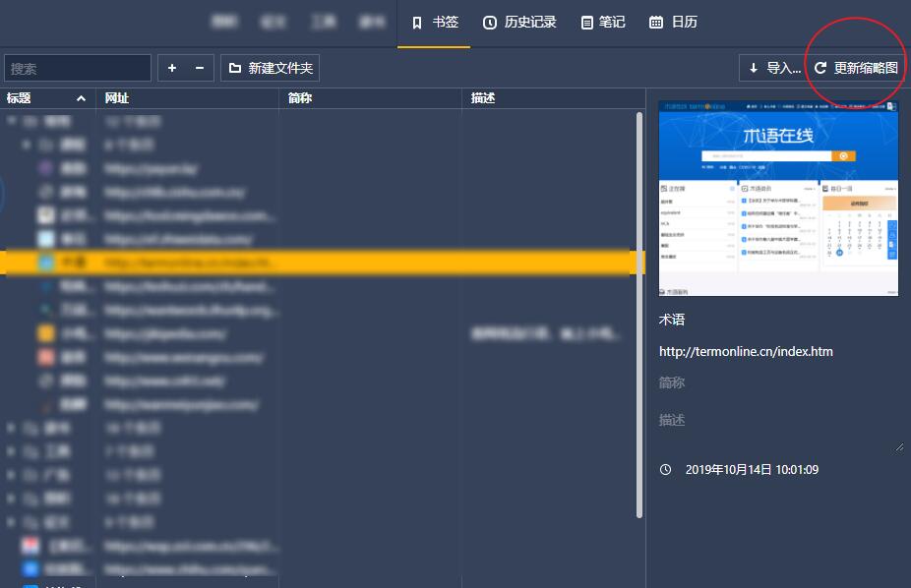Viewport: 911px width, 588px height.
Task: Click the 导入... button
Action: 773,68
